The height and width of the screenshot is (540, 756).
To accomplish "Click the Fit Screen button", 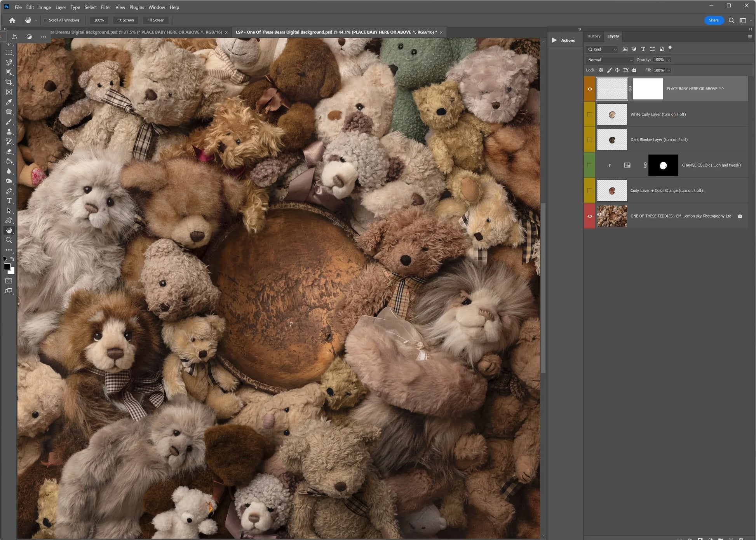I will 125,20.
